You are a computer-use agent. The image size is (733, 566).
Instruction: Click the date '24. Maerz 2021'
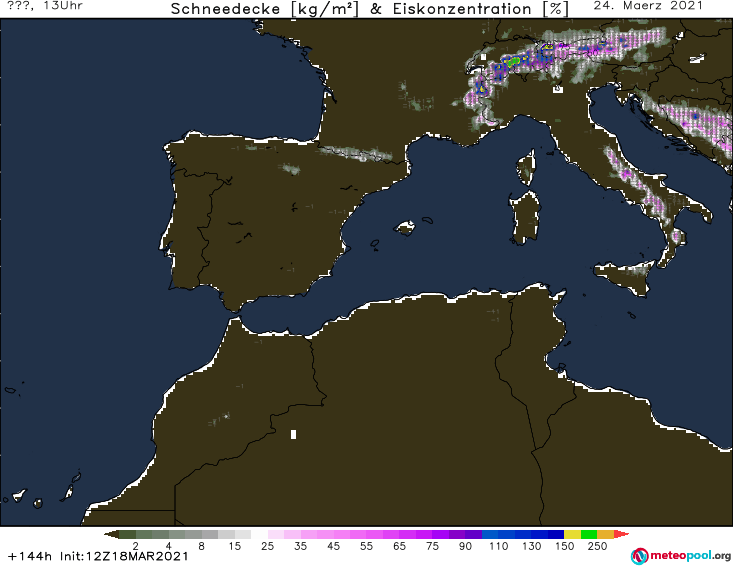(x=648, y=6)
